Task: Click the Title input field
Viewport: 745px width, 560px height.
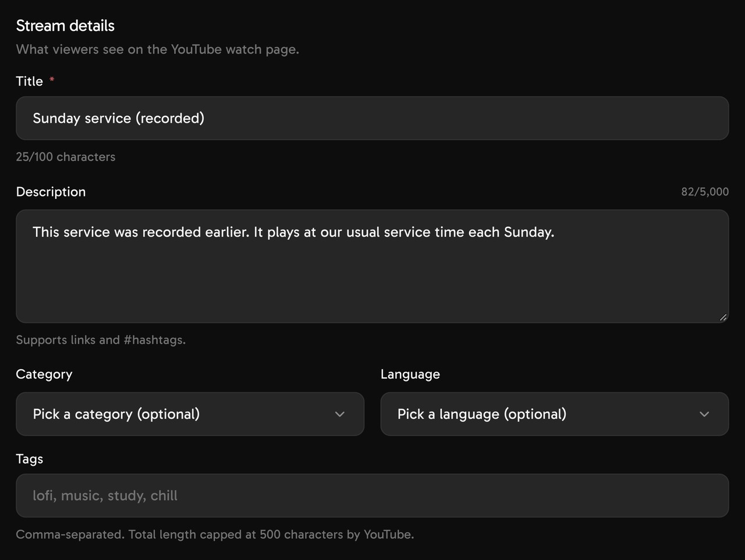Action: (372, 118)
